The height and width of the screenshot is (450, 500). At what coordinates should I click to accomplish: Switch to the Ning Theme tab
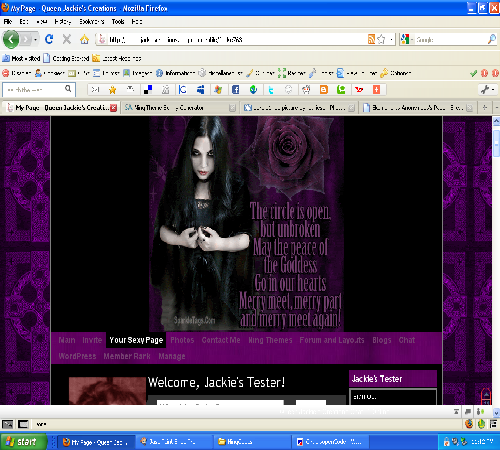pos(179,108)
